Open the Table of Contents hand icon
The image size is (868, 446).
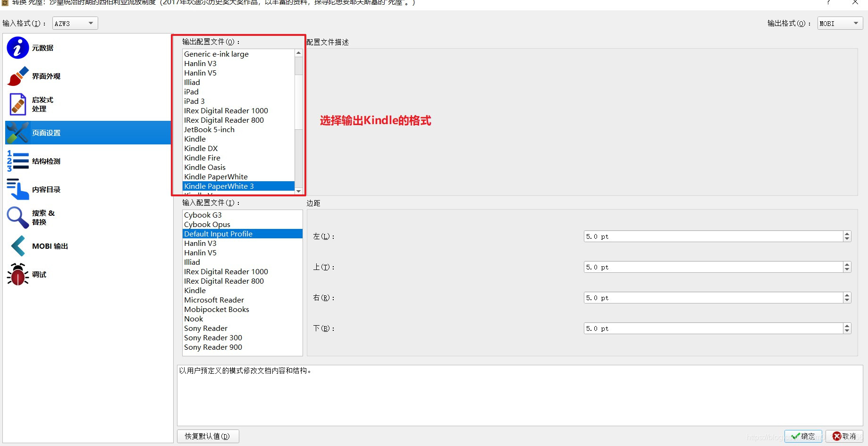click(x=18, y=189)
